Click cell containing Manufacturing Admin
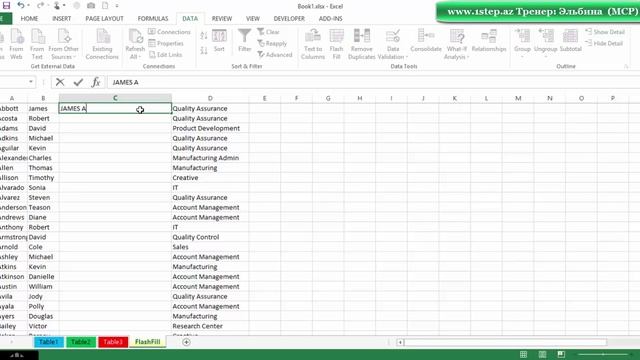The image size is (640, 360). (210, 158)
